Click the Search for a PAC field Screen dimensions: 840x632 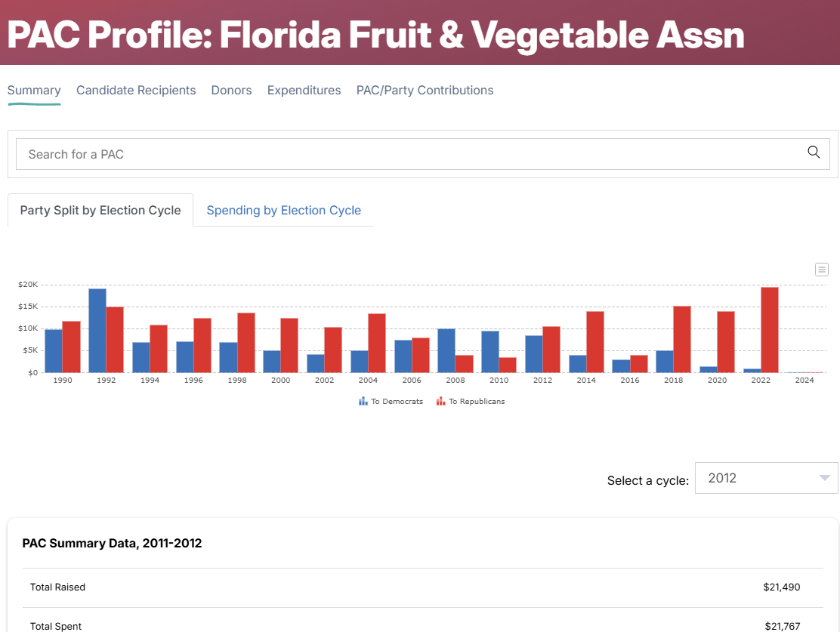(x=408, y=154)
